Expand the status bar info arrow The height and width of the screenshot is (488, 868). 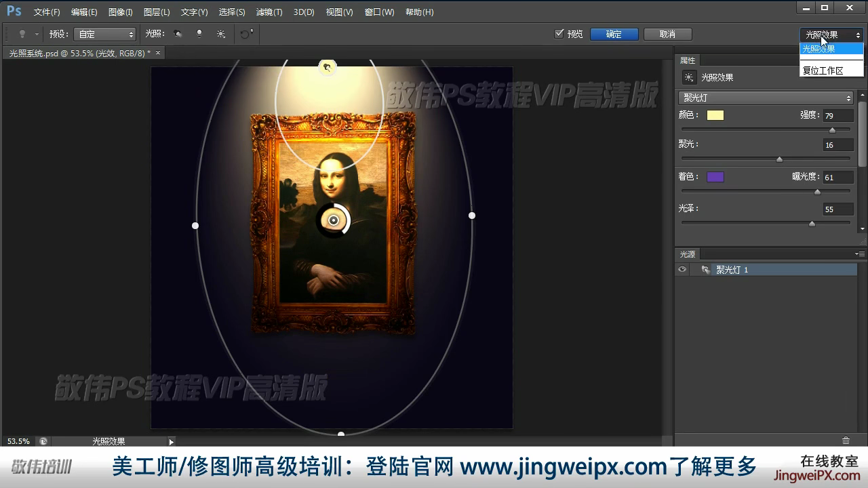point(171,442)
